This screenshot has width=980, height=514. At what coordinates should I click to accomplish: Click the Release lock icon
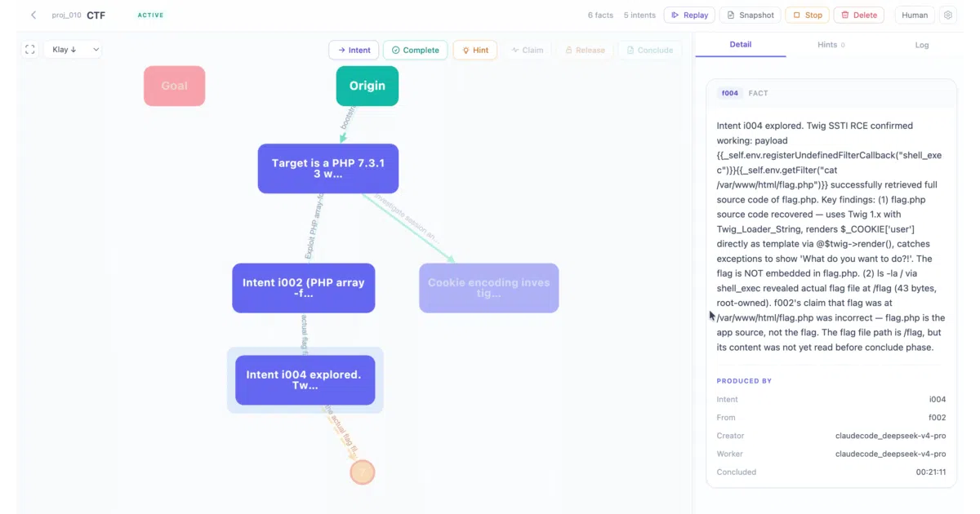tap(568, 51)
